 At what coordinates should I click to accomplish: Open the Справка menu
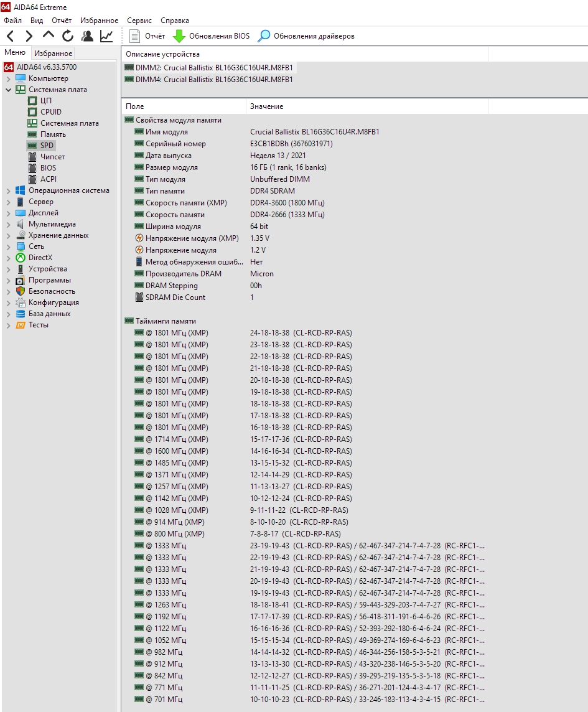175,21
